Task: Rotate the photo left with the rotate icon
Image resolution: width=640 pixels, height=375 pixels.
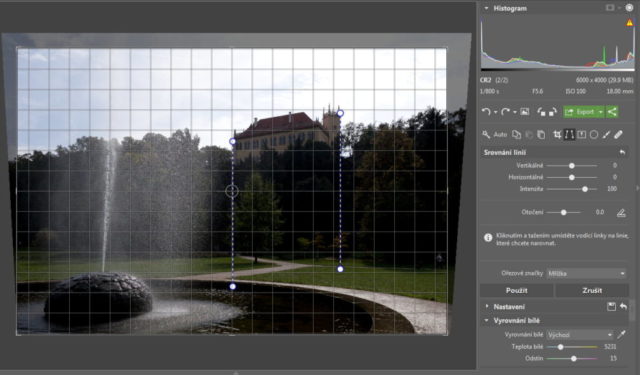Action: coord(541,112)
